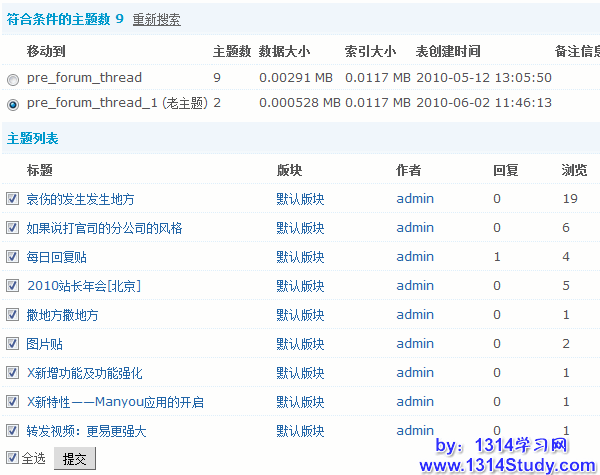This screenshot has width=600, height=475.
Task: Toggle checkbox for 图片贴 thread
Action: point(12,344)
